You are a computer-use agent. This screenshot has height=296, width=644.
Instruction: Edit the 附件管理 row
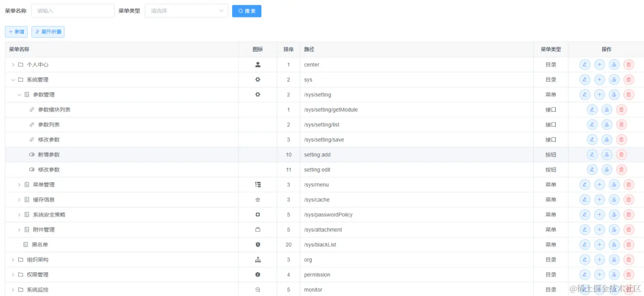point(585,230)
